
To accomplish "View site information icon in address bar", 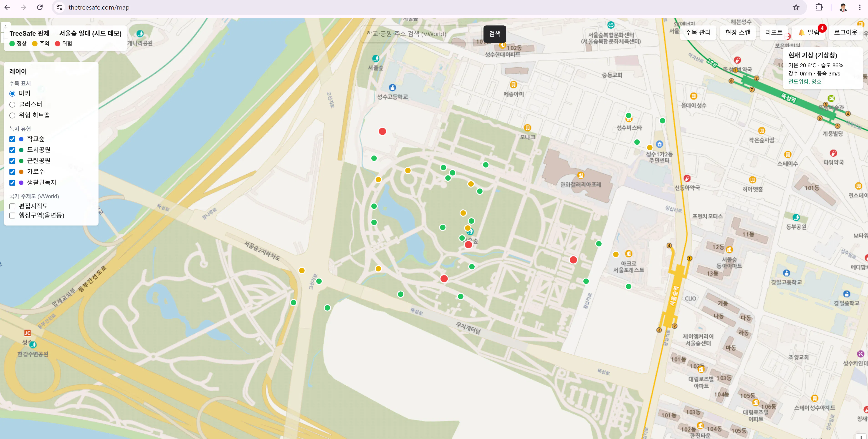I will pos(59,7).
